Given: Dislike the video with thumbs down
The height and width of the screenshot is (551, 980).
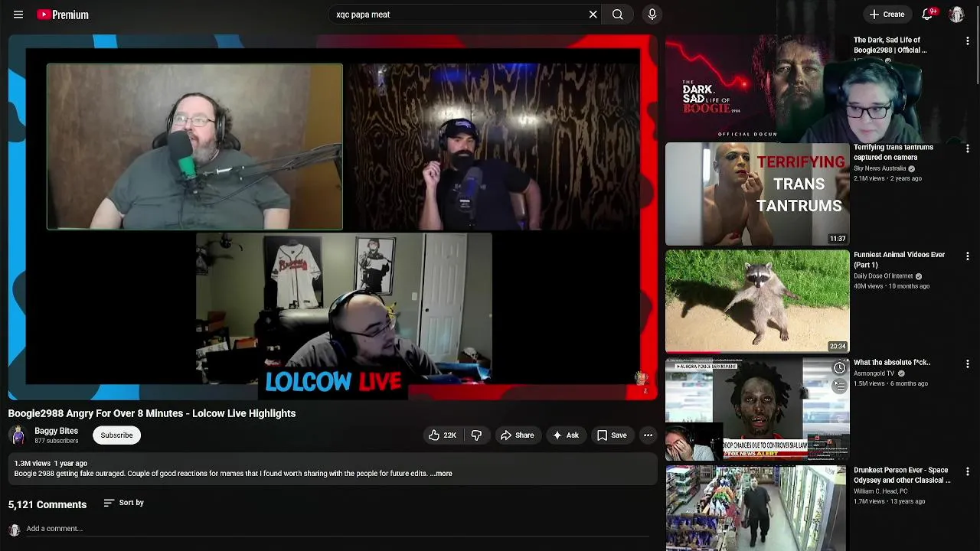Looking at the screenshot, I should pyautogui.click(x=476, y=435).
